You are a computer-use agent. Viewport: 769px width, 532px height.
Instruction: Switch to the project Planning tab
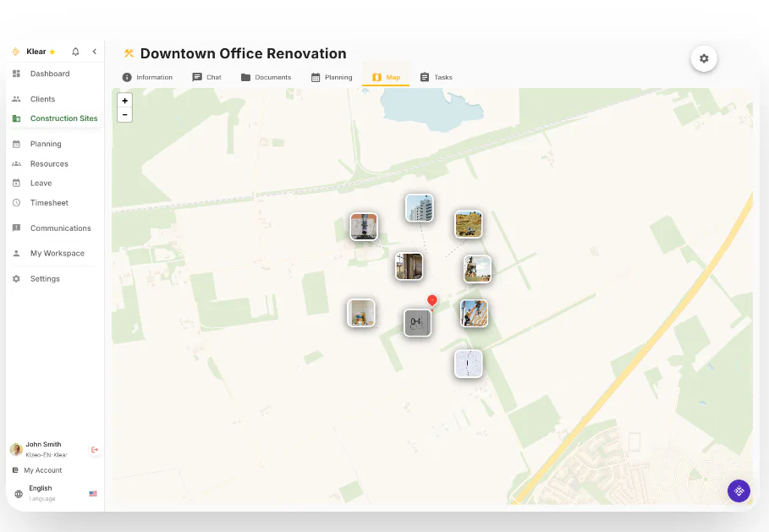pyautogui.click(x=332, y=78)
